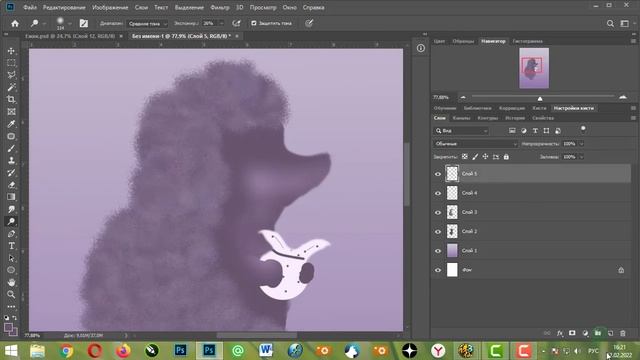Hide layer Слой 3

tap(438, 212)
